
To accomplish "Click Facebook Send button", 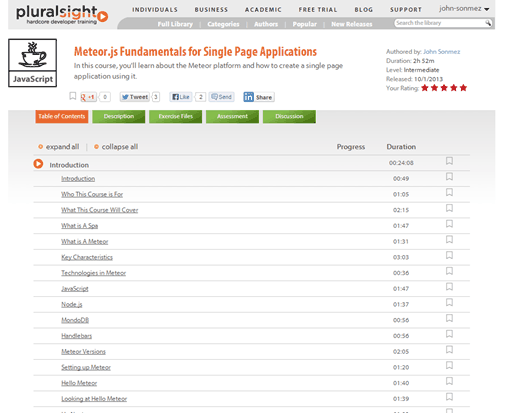I will 222,97.
